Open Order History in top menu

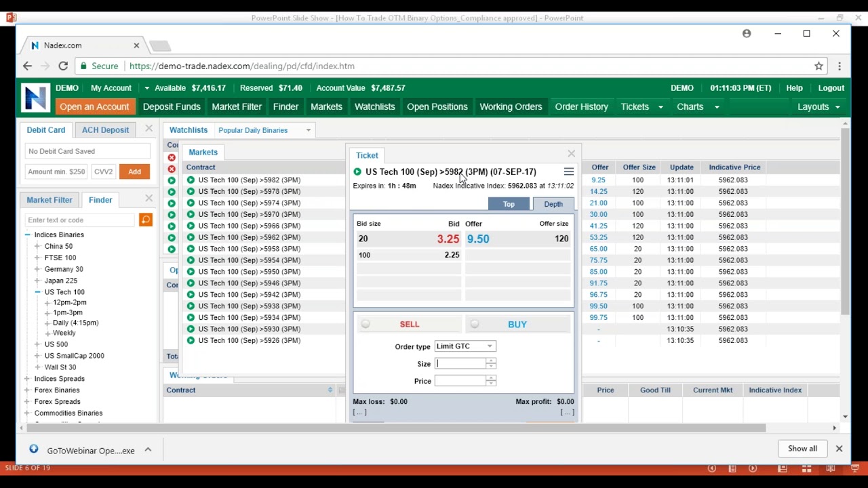pos(581,106)
